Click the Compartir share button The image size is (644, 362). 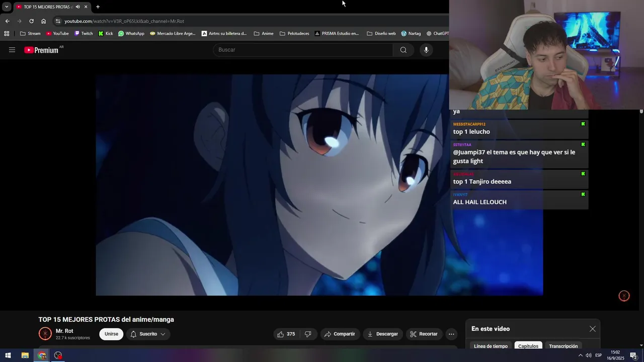340,334
